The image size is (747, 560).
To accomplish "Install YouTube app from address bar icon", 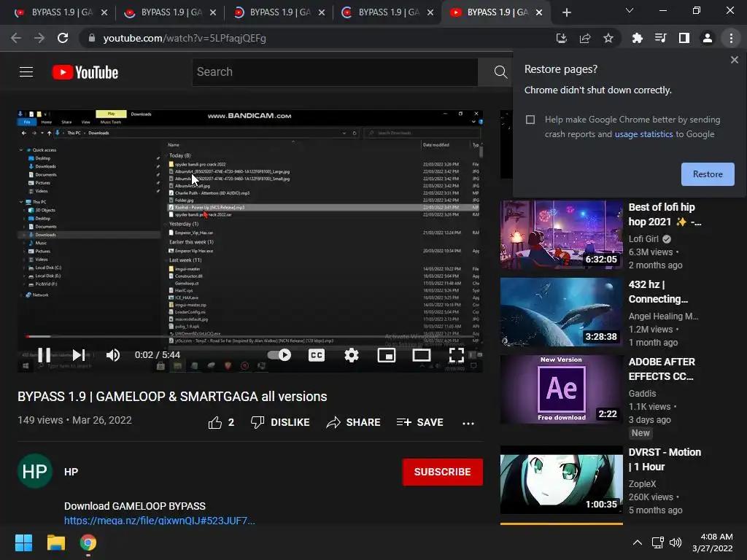I will pos(561,38).
